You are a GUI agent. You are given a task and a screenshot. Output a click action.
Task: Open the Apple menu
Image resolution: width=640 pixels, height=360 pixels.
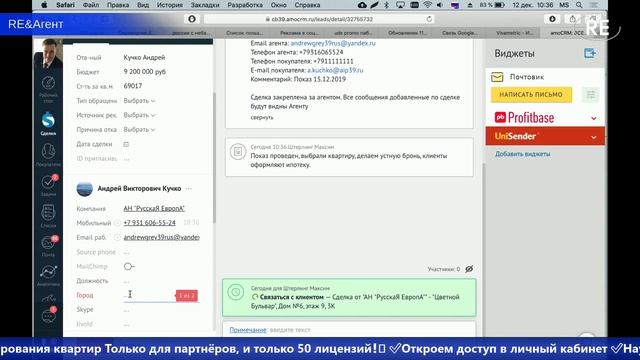[x=44, y=5]
